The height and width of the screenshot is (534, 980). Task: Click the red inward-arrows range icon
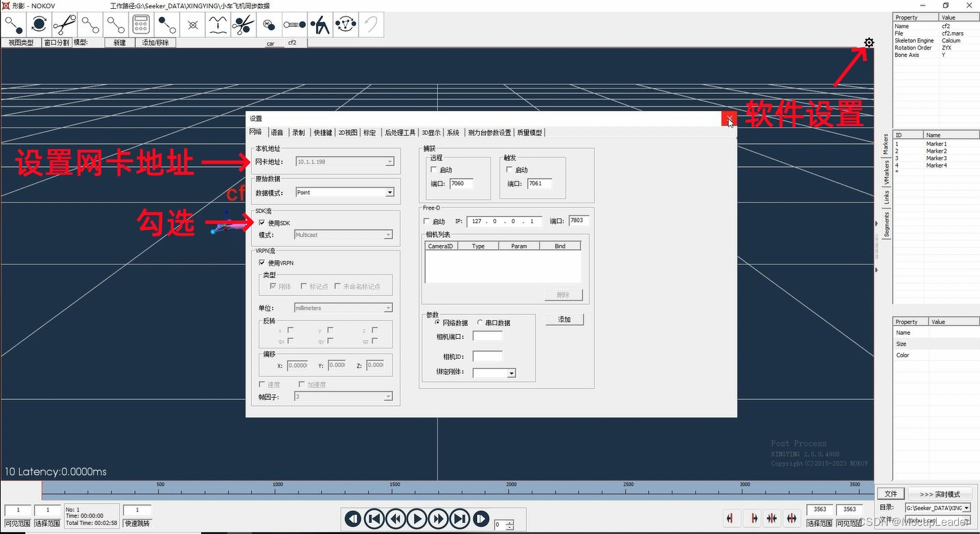[x=772, y=518]
